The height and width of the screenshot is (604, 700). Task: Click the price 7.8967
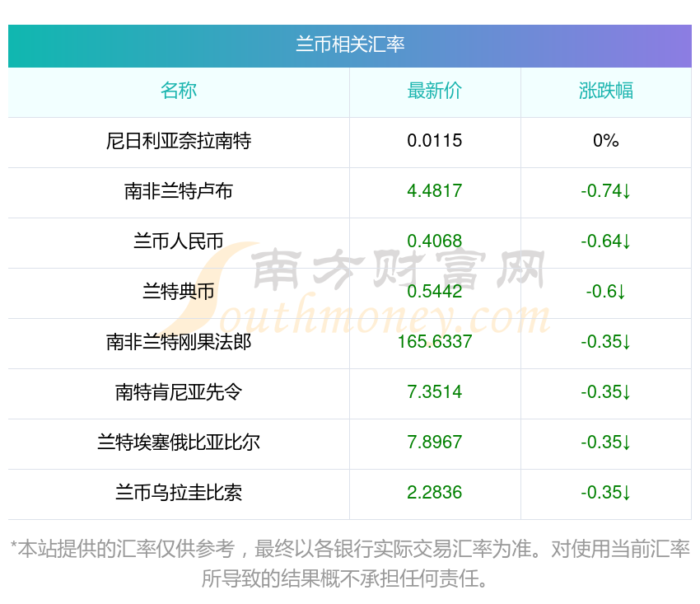coord(434,442)
